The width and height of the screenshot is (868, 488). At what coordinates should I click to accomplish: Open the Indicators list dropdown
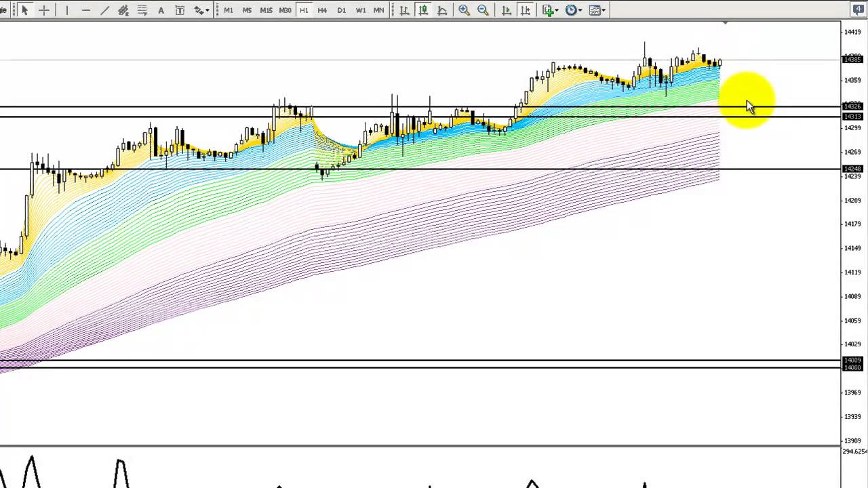[550, 10]
